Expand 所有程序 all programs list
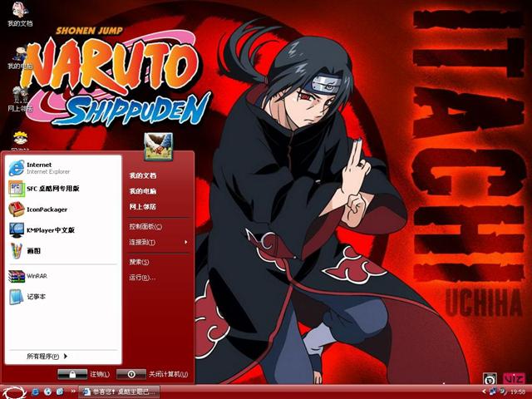 click(47, 357)
